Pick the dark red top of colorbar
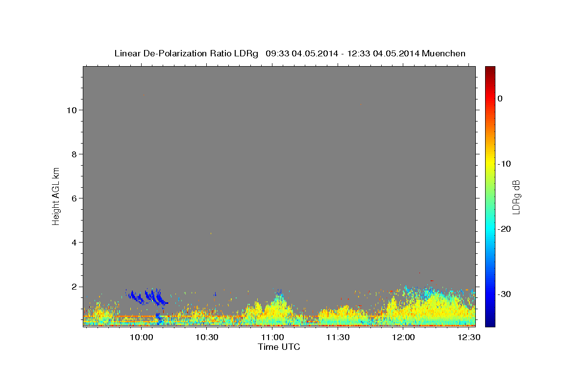588x392 pixels. click(490, 70)
